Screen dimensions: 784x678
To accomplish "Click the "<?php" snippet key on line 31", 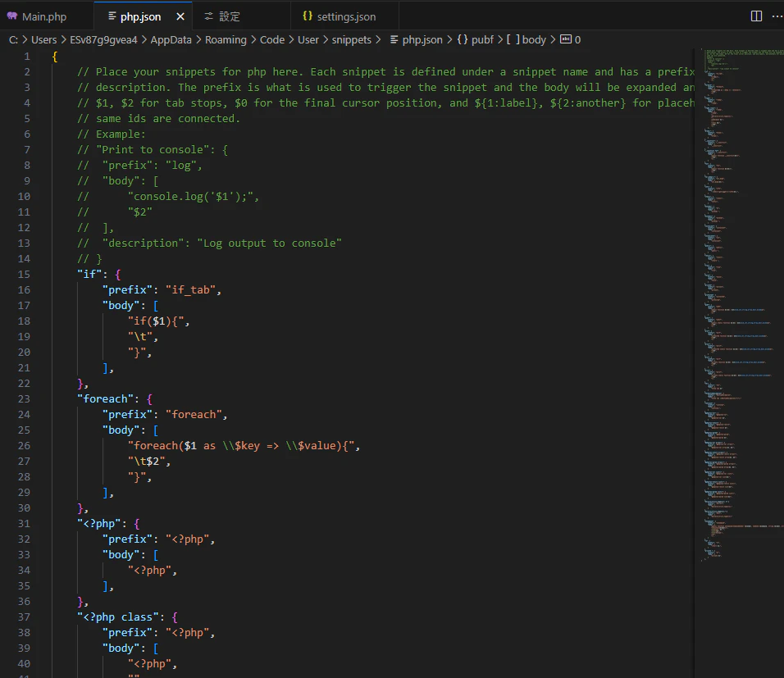I will (x=99, y=523).
